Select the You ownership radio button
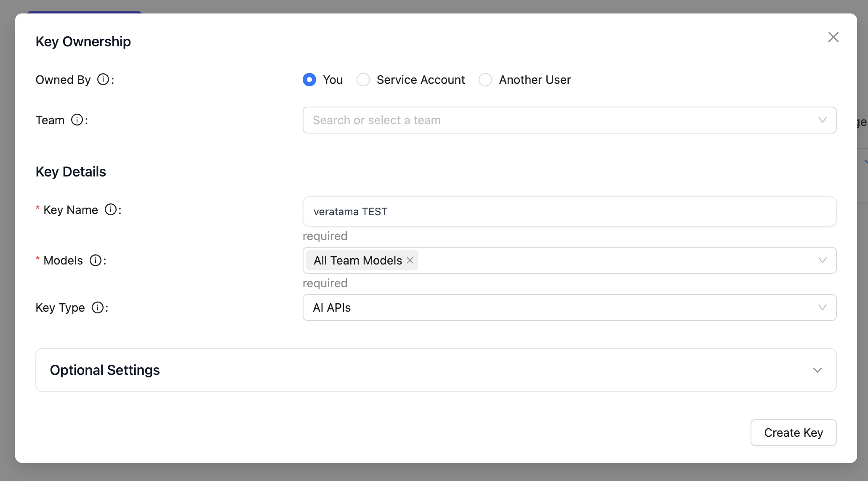868x481 pixels. (x=309, y=80)
